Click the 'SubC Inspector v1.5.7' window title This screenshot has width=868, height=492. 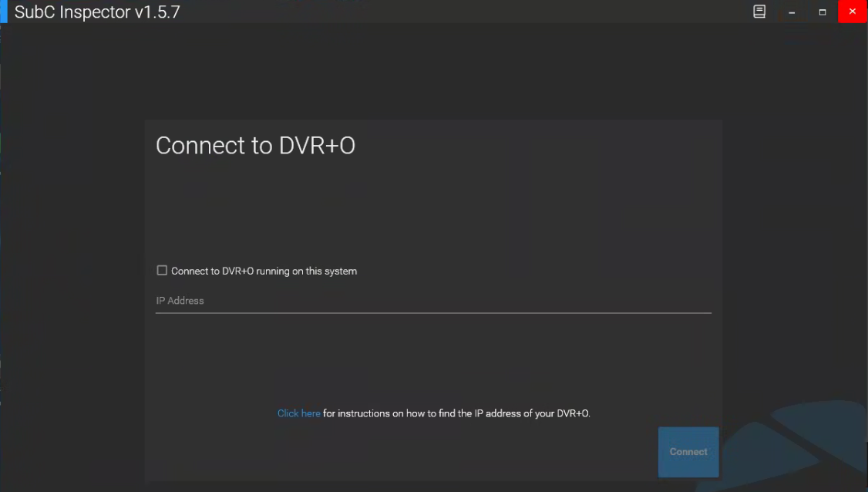97,12
